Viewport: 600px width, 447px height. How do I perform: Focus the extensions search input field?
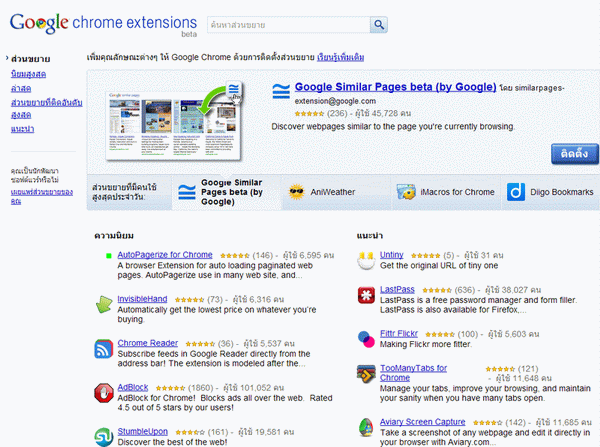click(289, 25)
